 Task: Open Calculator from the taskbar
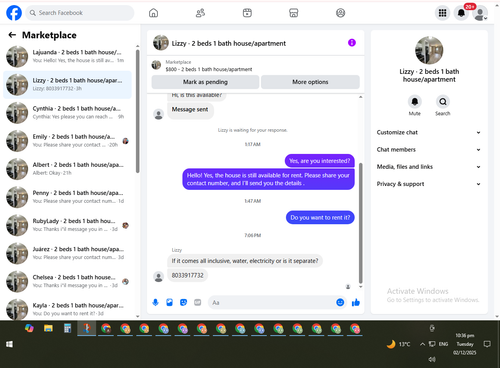click(67, 329)
